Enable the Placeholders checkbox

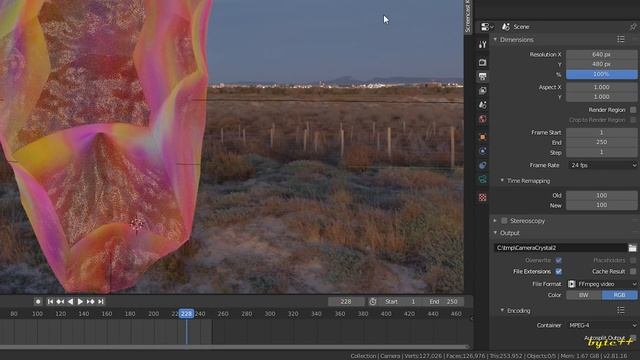[633, 260]
